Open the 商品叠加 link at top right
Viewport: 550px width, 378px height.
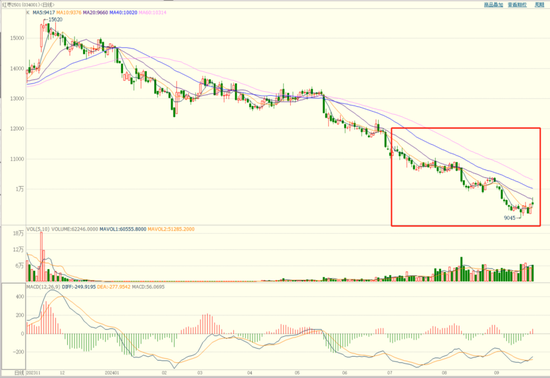click(494, 5)
